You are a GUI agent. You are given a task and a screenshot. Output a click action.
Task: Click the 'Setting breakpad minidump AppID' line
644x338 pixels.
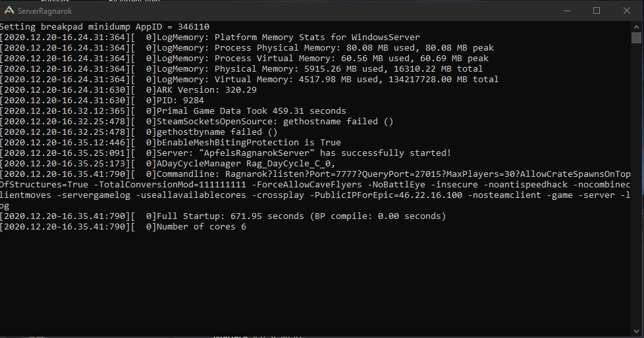click(x=105, y=27)
